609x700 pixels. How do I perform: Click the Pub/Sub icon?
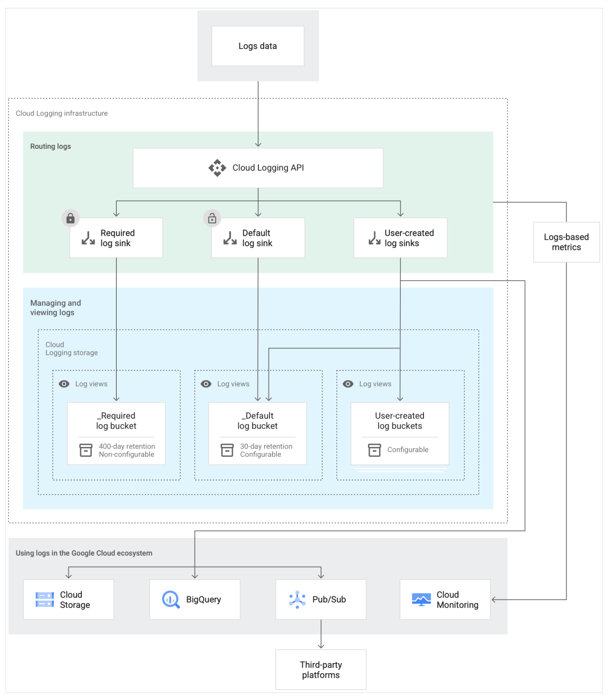[297, 600]
